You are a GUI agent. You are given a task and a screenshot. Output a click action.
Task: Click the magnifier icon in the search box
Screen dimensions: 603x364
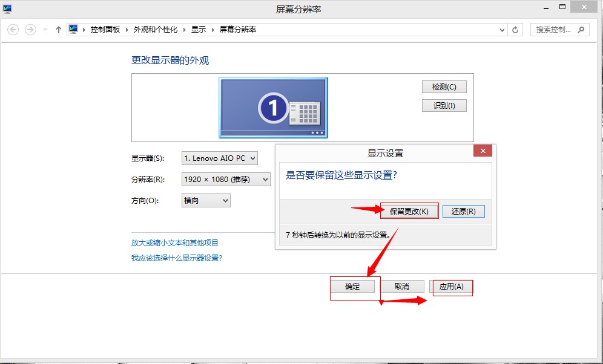pos(581,29)
